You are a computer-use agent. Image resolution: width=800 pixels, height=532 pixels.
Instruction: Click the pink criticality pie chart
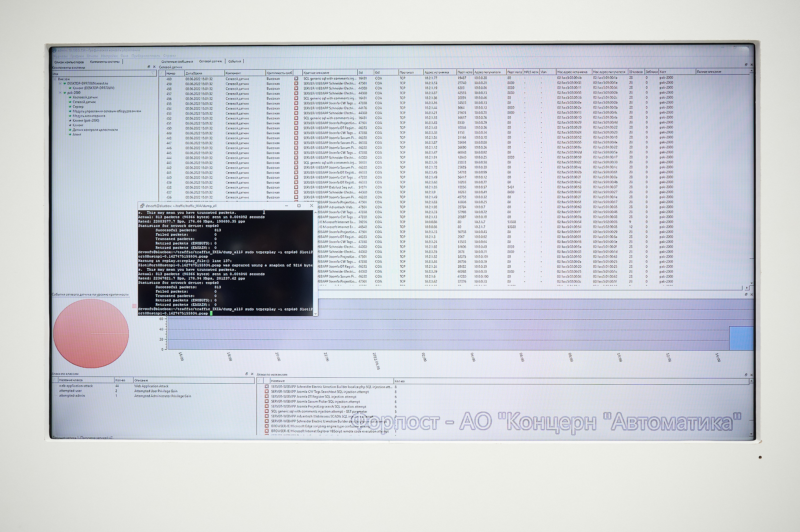tap(91, 333)
